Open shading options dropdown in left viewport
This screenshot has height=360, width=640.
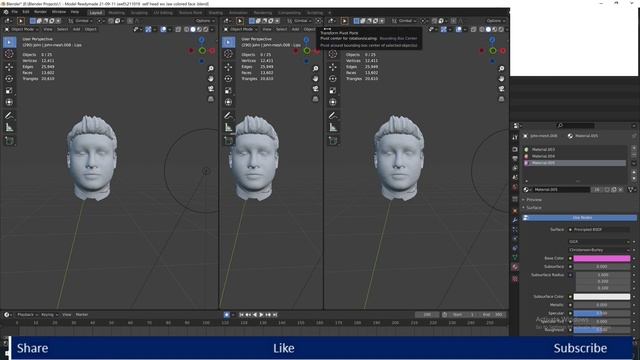click(212, 29)
